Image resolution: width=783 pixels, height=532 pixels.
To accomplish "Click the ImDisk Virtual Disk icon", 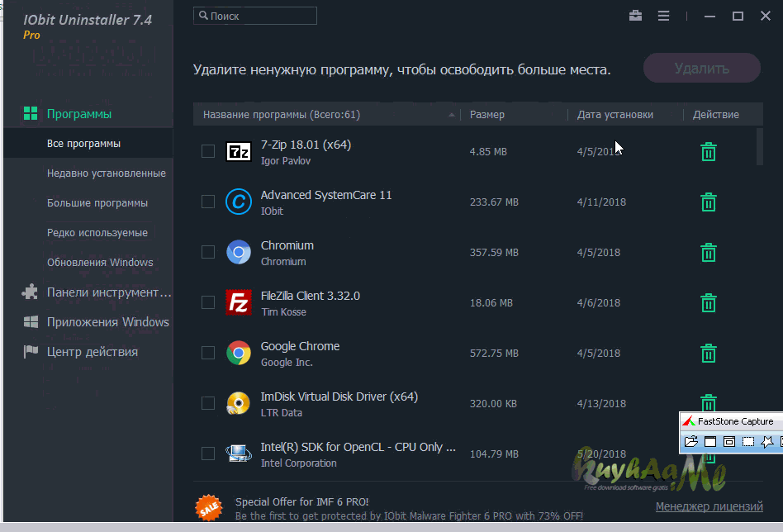I will [x=239, y=404].
